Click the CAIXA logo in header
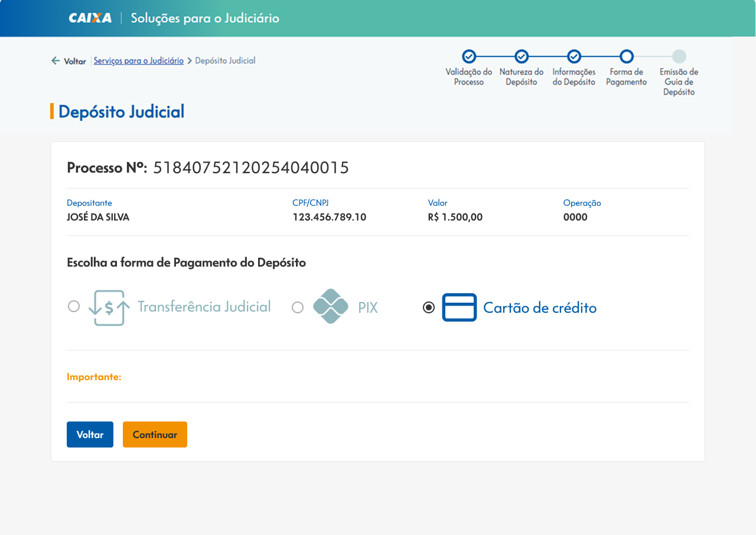Screen dimensions: 756x535 (x=90, y=18)
